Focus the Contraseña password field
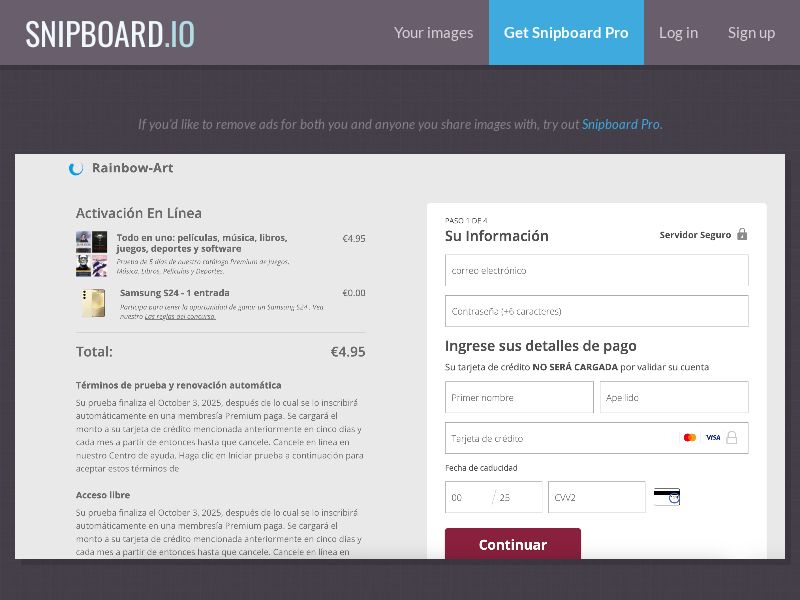 [596, 311]
